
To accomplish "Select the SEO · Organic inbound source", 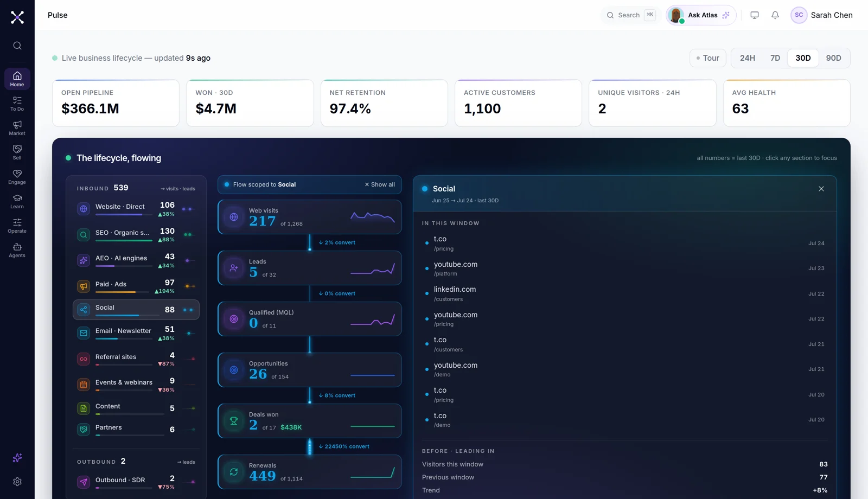I will [x=136, y=235].
